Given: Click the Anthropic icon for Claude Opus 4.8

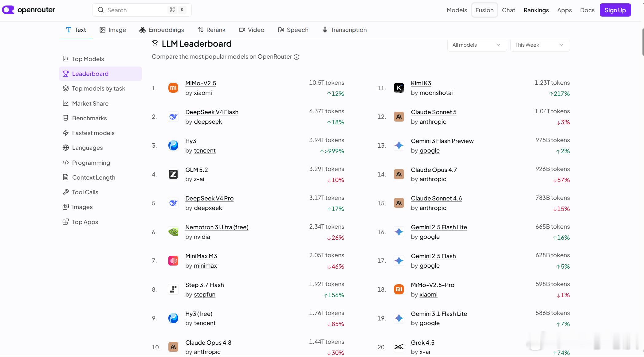Looking at the screenshot, I should point(173,347).
